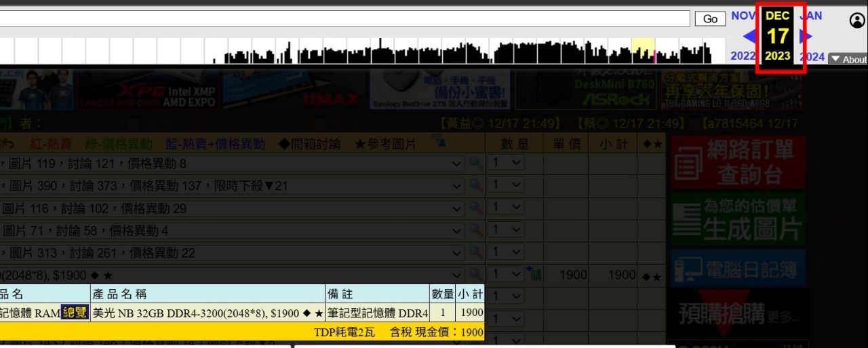Go to next capture with right blue arrow

806,37
